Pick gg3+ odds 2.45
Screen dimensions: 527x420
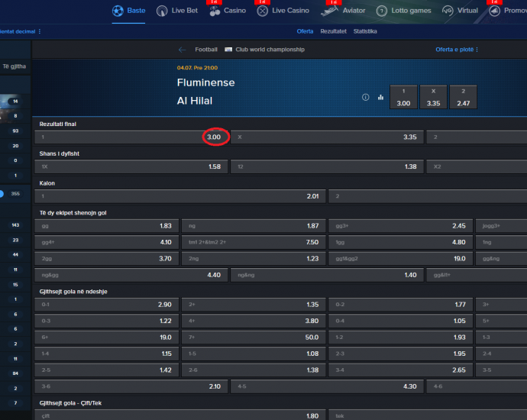(x=401, y=226)
